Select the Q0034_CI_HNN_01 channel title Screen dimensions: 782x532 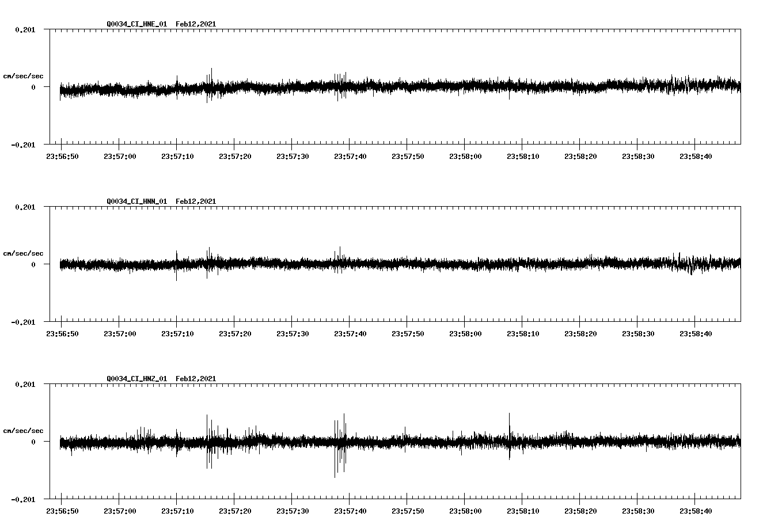point(136,201)
